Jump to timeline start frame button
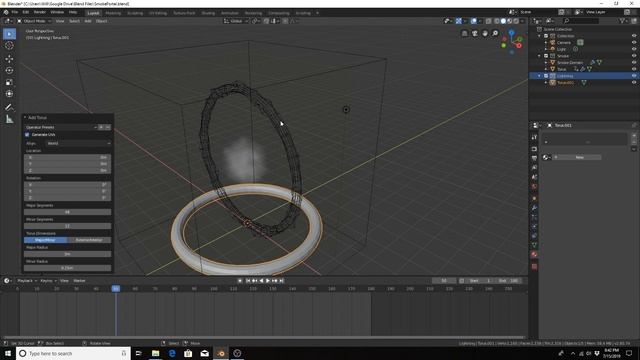The image size is (640, 360). coord(248,281)
